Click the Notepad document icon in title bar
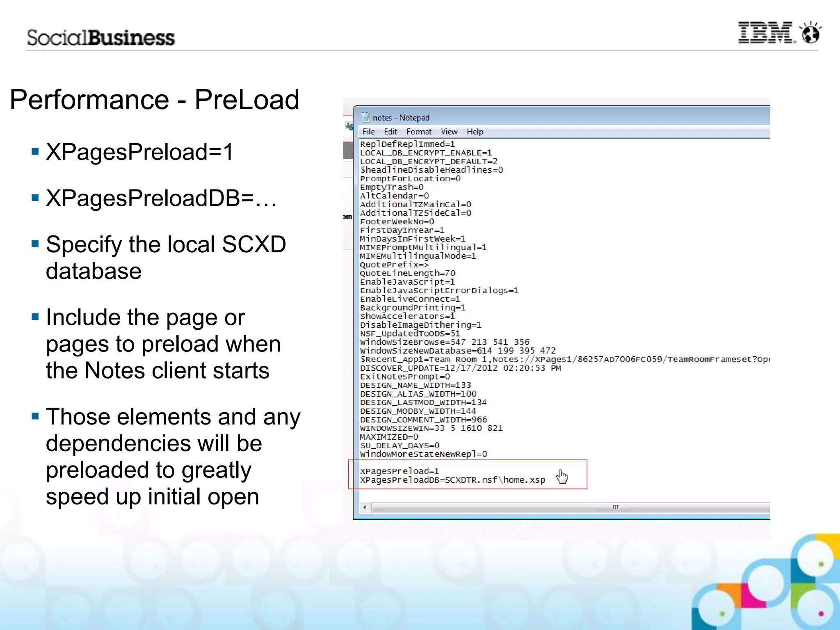 coord(365,117)
